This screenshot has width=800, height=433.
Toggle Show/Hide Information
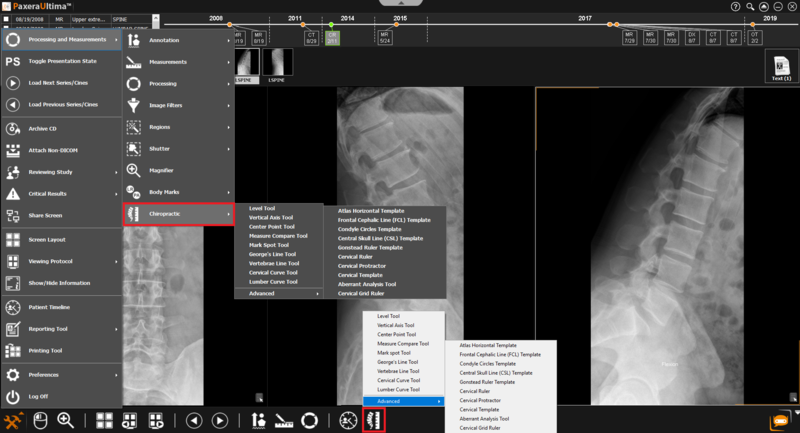pos(60,283)
